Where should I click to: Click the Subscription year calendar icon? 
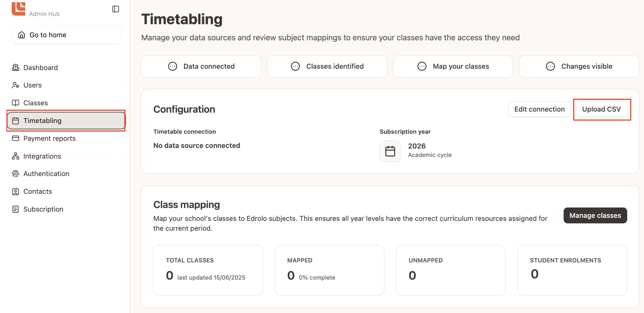coord(390,151)
